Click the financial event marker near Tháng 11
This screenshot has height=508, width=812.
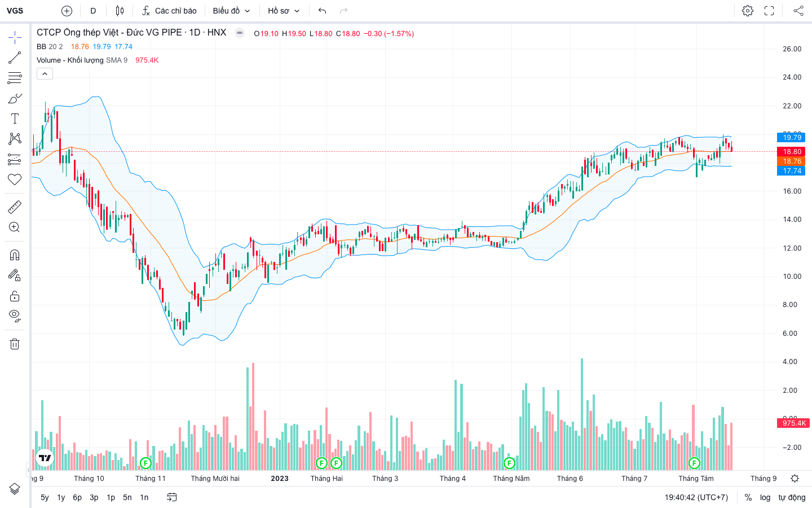[145, 463]
